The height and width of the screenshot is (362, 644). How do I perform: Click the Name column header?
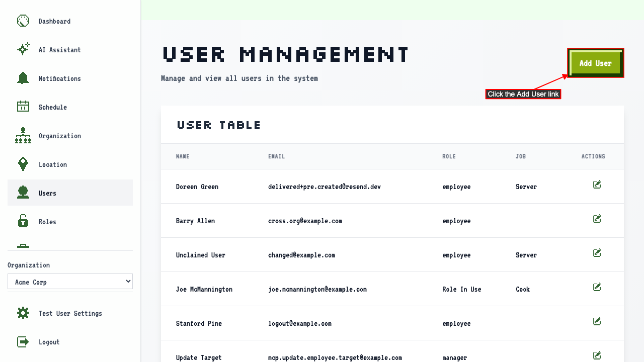coord(183,156)
